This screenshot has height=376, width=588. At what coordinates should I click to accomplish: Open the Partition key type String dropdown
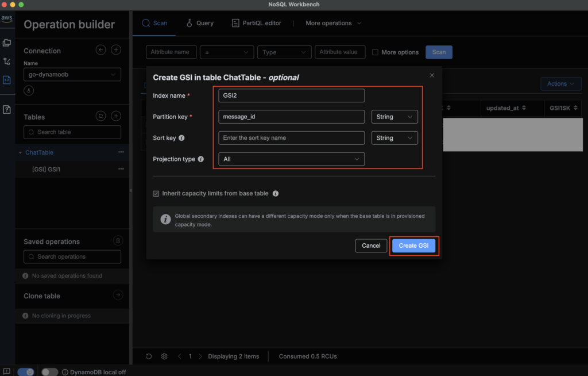(x=394, y=117)
